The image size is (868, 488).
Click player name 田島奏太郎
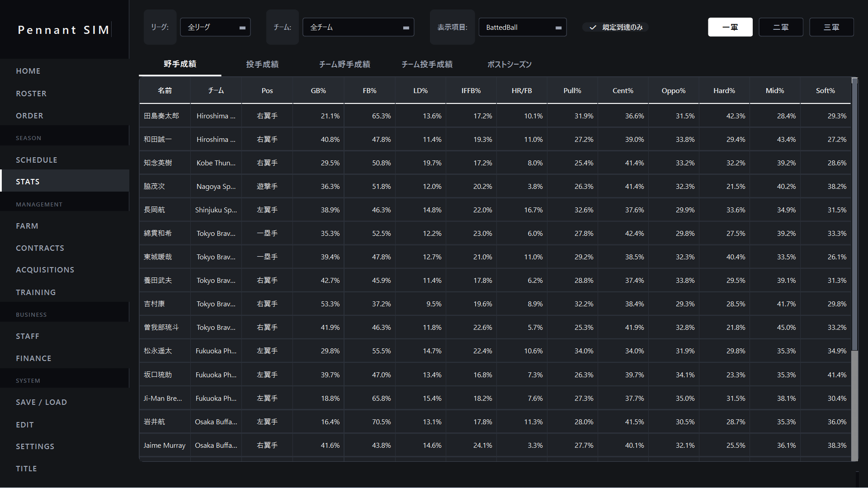tap(161, 116)
